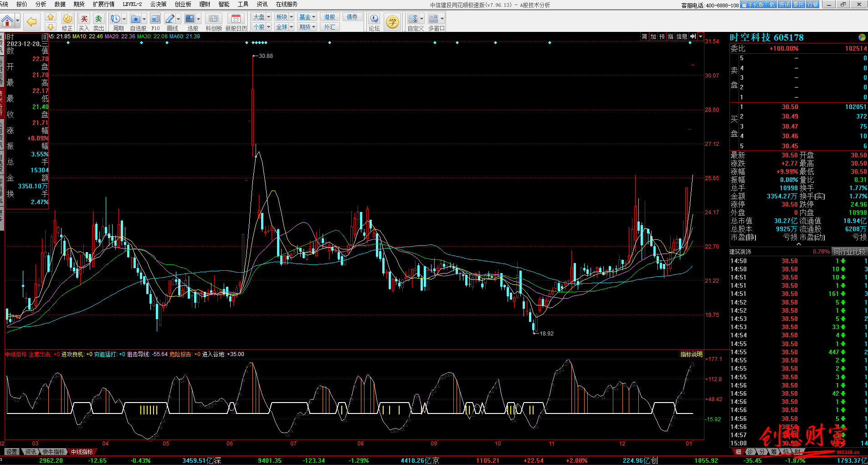868x465 pixels.
Task: Open the home page house icon
Action: point(7,21)
